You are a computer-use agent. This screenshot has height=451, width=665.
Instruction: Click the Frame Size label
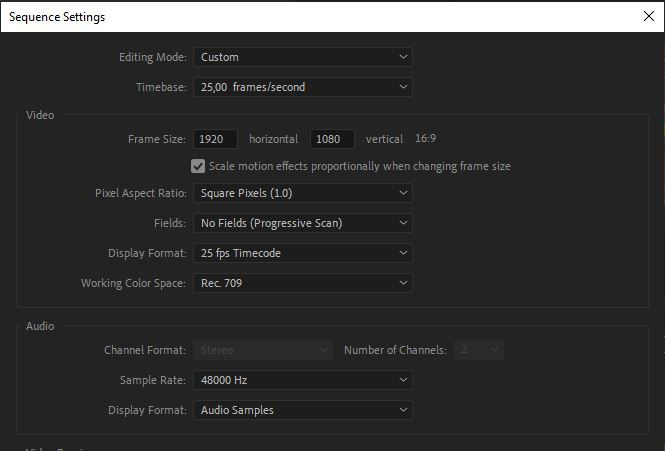(156, 139)
